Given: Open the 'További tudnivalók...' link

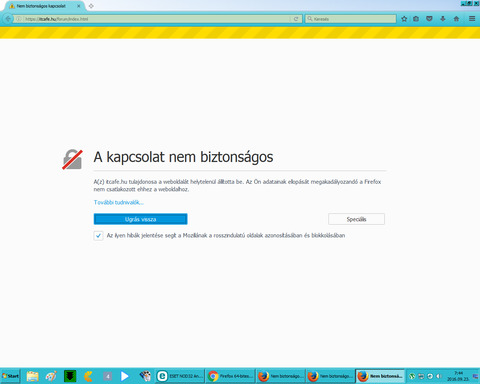Looking at the screenshot, I should click(119, 202).
